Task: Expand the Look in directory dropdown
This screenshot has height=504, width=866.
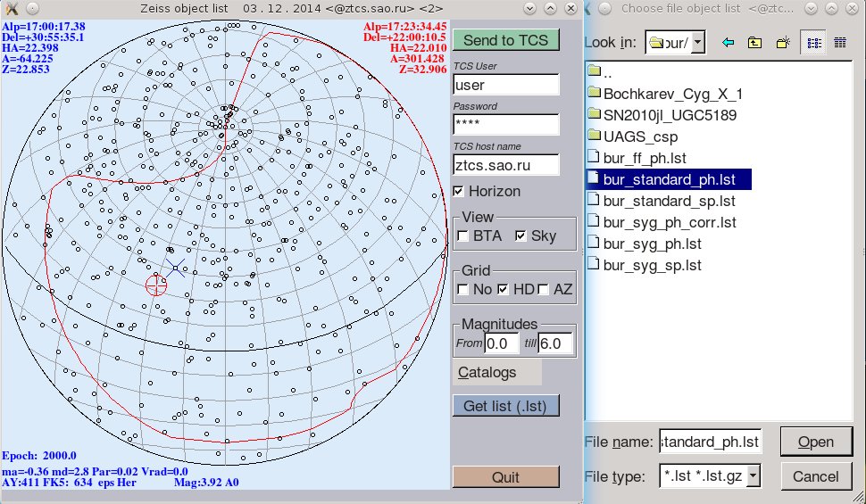Action: click(698, 42)
